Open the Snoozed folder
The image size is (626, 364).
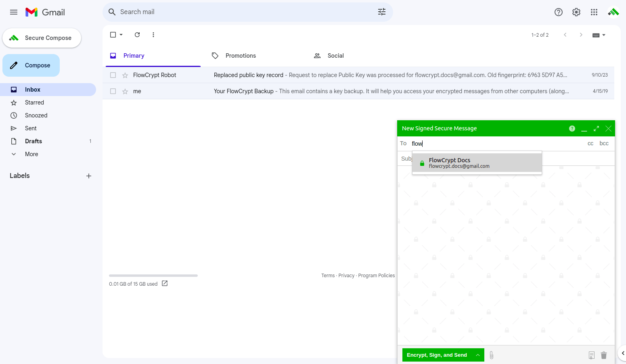(48, 115)
